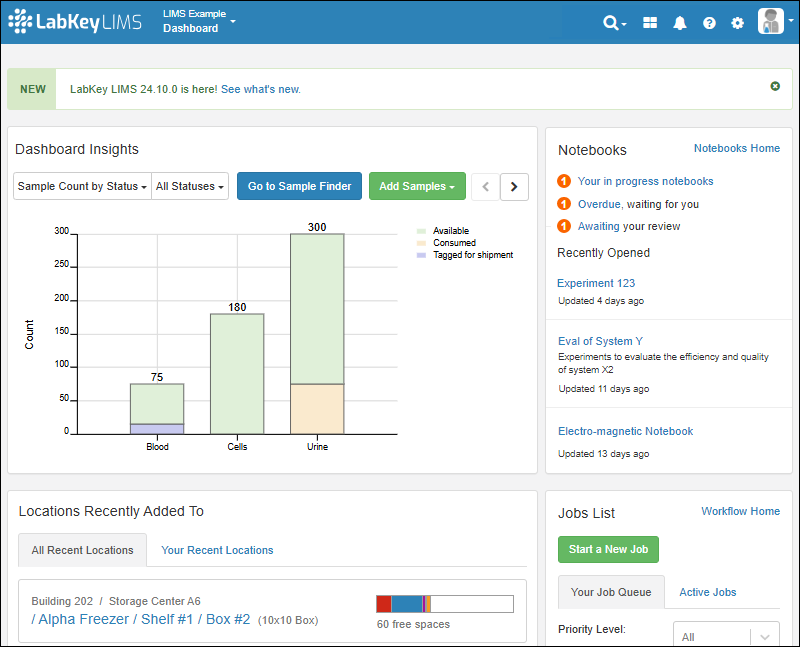Open the search magnifier icon
The height and width of the screenshot is (647, 800).
point(612,22)
